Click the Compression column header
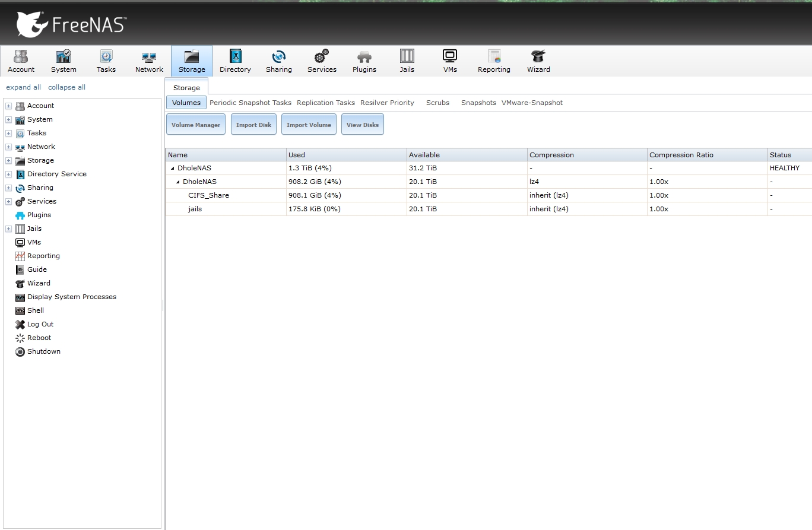 (588, 155)
